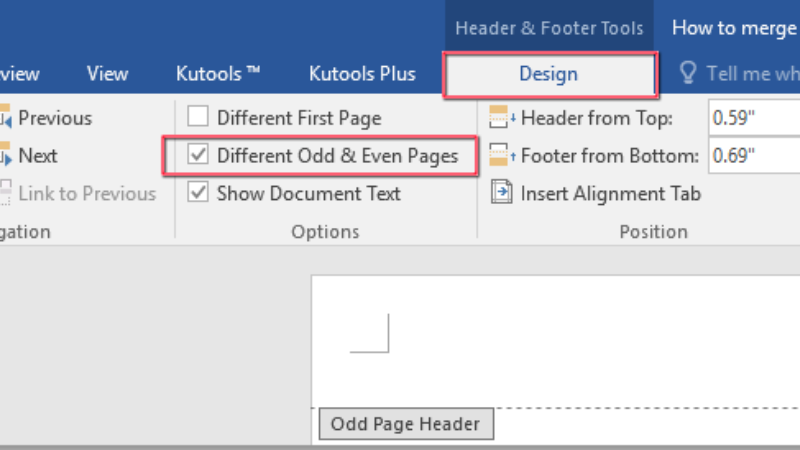
Task: Click the Header & Footer Tools contextual title
Action: pyautogui.click(x=549, y=28)
